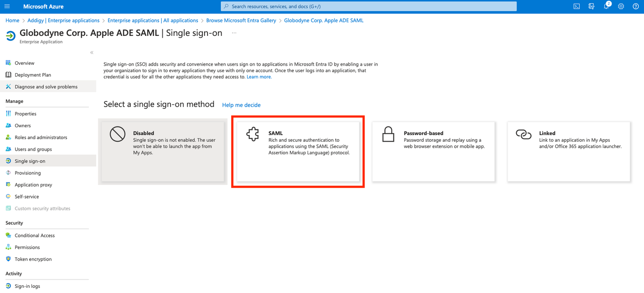The image size is (644, 293).
Task: Open Deployment Plan menu item
Action: 33,75
